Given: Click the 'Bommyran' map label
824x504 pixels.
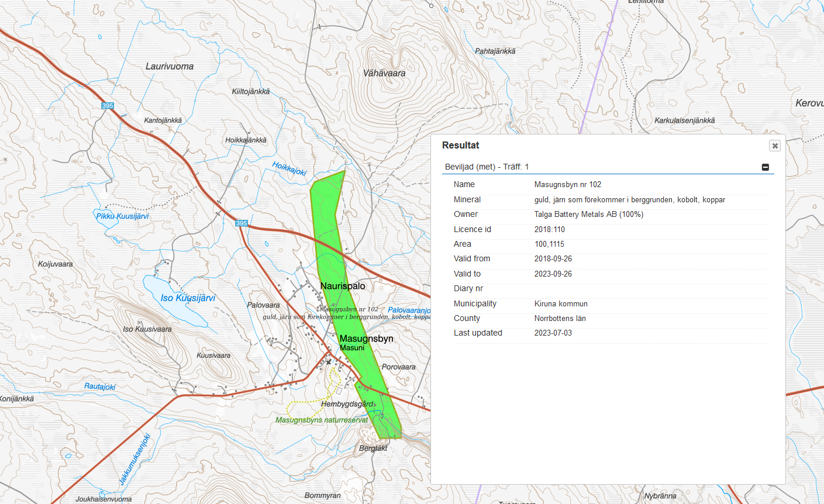Looking at the screenshot, I should click(323, 496).
